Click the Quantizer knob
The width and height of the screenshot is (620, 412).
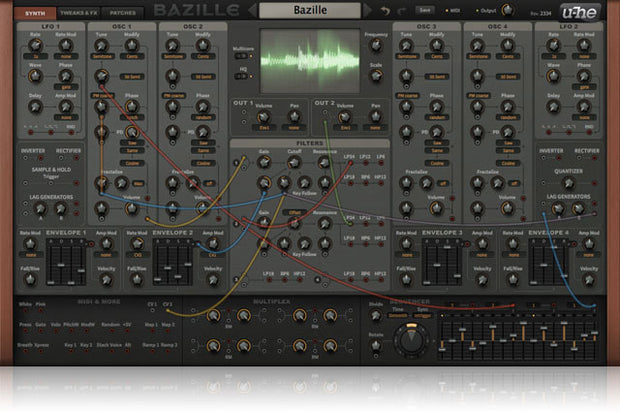point(568,183)
